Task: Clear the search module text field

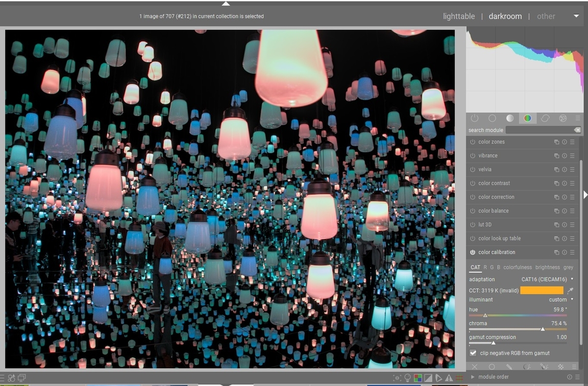Action: click(x=577, y=130)
